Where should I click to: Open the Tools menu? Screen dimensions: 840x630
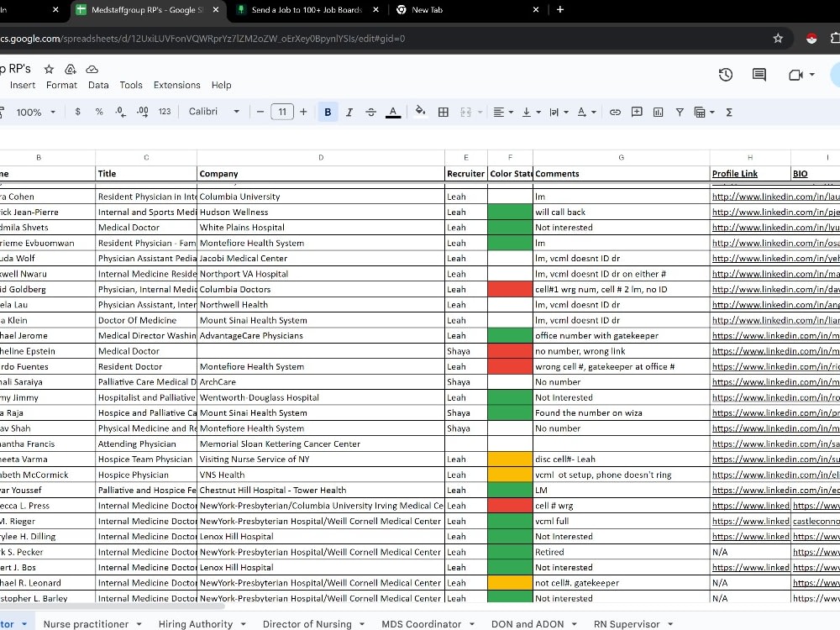coord(131,85)
